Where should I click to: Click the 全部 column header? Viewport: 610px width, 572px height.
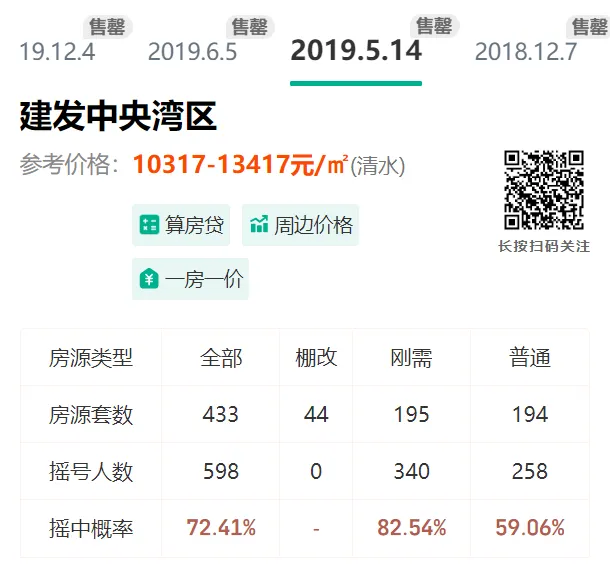point(221,358)
